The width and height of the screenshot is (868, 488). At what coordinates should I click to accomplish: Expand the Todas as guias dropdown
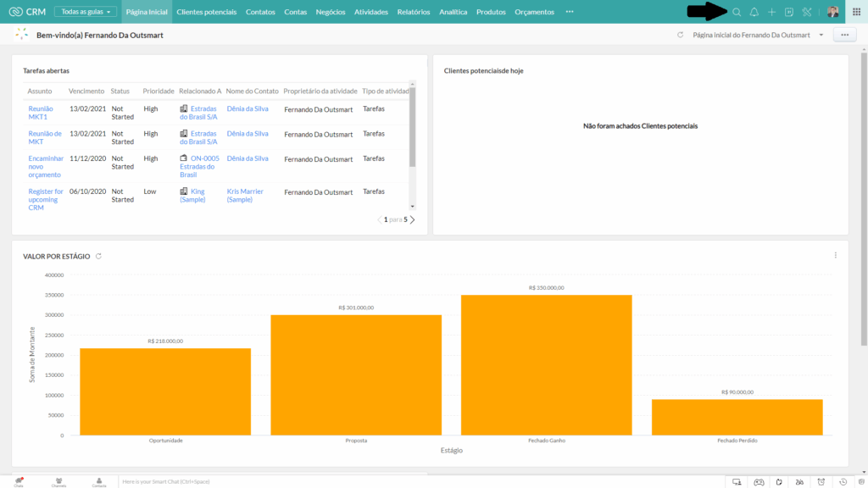click(x=86, y=12)
